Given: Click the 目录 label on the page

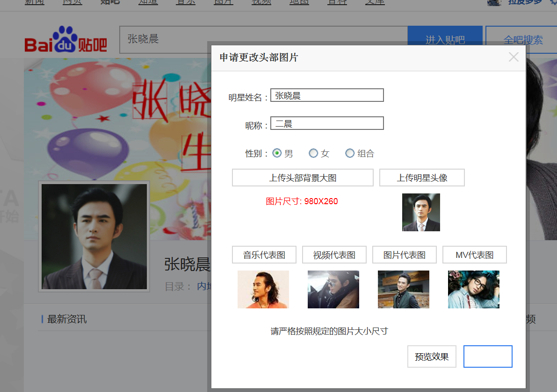Looking at the screenshot, I should [x=178, y=286].
